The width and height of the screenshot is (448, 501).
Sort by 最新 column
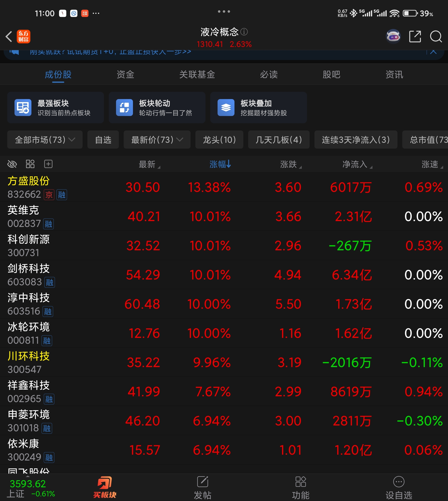(x=149, y=164)
